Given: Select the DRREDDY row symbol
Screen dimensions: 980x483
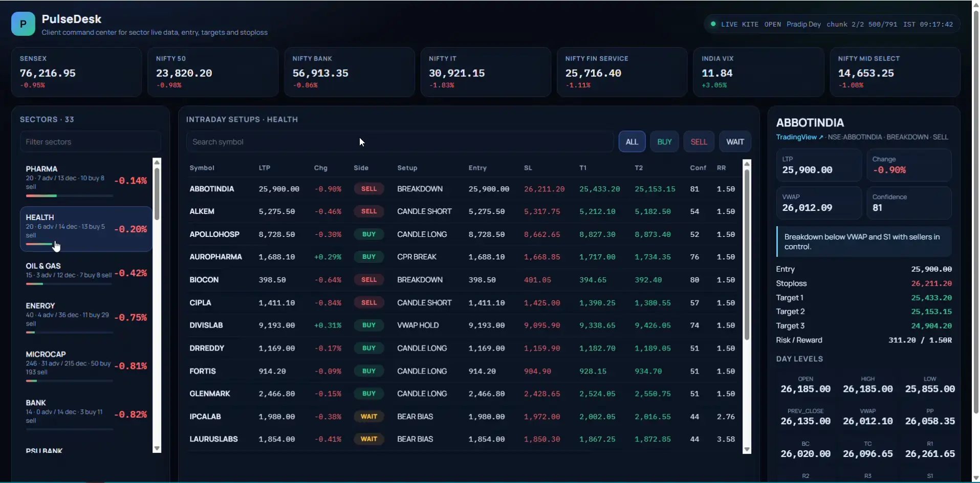Looking at the screenshot, I should pyautogui.click(x=207, y=348).
